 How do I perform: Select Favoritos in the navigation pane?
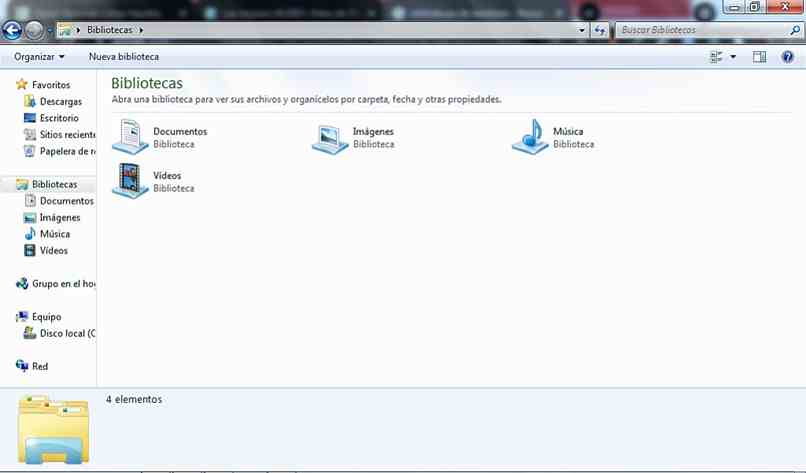[x=51, y=85]
